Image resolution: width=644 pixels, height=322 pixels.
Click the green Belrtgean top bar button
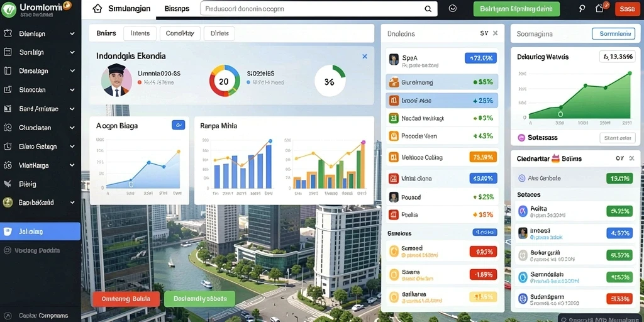coord(516,9)
